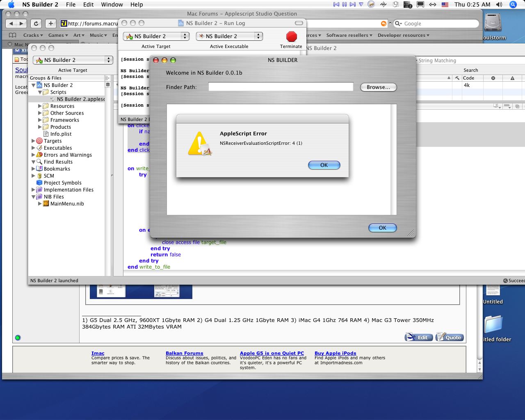Click the Google search field in Safari
This screenshot has height=420, width=525.
coord(436,24)
